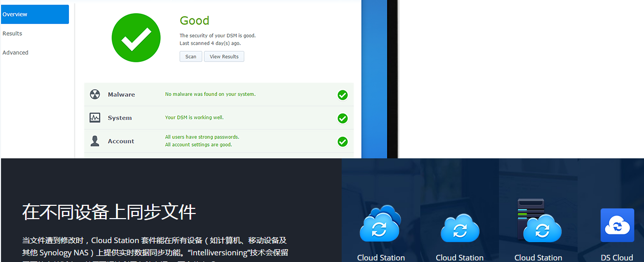
Task: Click the DS Cloud label text
Action: (x=617, y=258)
